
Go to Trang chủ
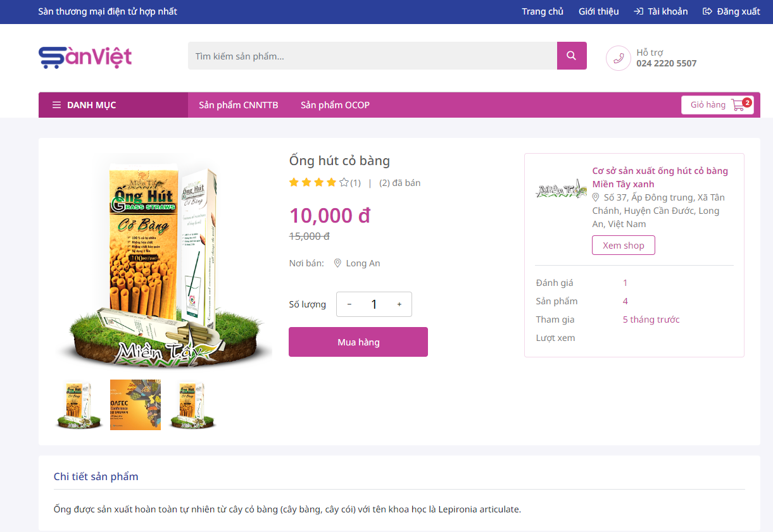pos(543,11)
